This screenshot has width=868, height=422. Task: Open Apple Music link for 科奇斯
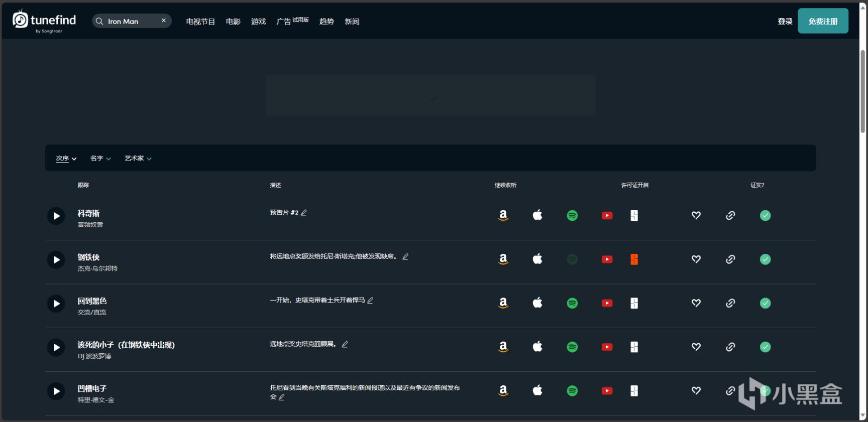click(x=537, y=215)
